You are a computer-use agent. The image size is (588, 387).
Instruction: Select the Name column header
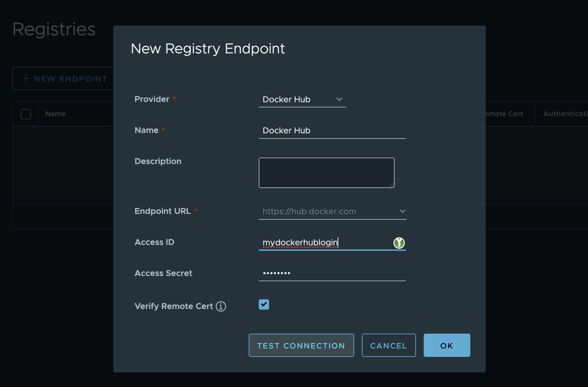[x=55, y=114]
